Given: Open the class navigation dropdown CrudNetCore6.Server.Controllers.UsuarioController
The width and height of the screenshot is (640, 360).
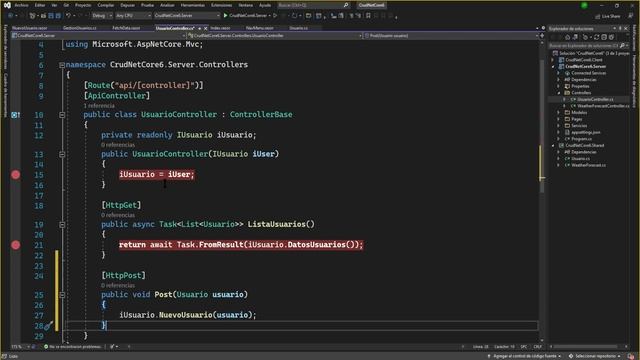Looking at the screenshot, I should pyautogui.click(x=275, y=36).
